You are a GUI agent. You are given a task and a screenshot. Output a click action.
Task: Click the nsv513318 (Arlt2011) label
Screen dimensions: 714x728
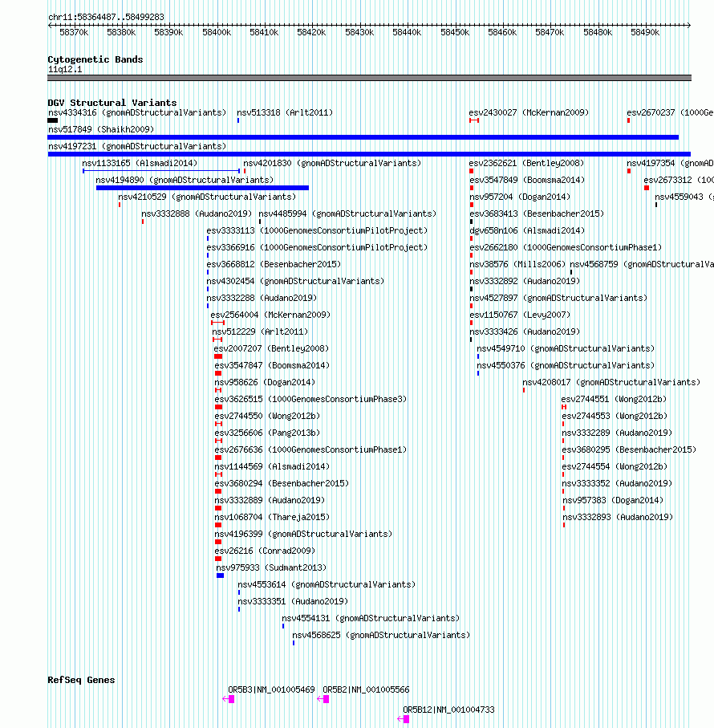pos(285,113)
